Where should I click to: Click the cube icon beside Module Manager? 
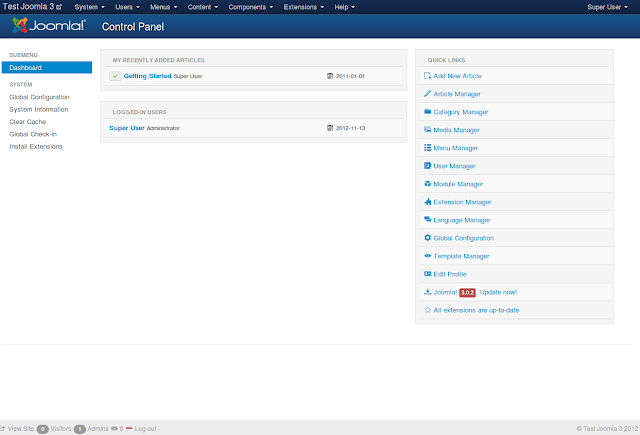[427, 184]
